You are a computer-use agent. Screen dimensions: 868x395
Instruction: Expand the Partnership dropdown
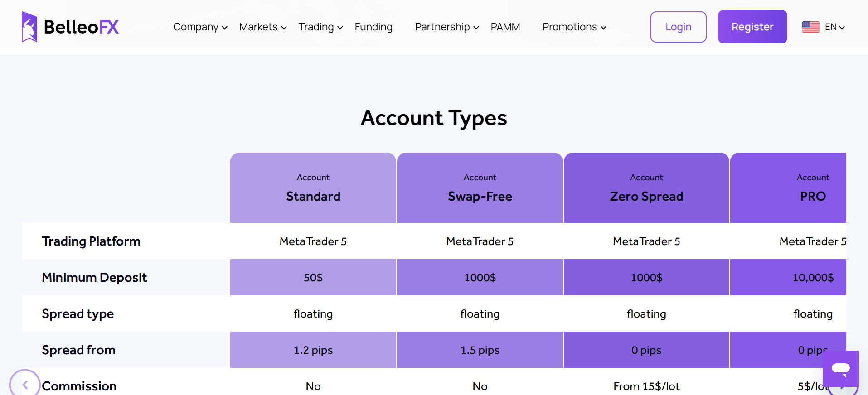[446, 27]
